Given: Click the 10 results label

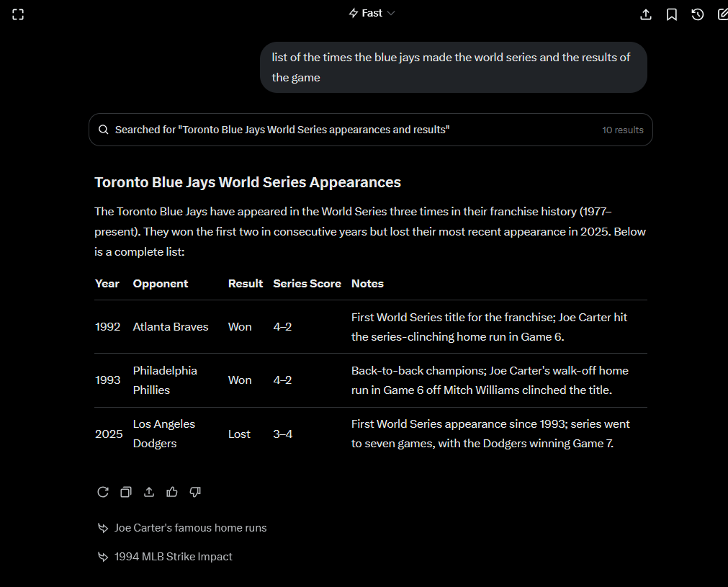Looking at the screenshot, I should 623,130.
